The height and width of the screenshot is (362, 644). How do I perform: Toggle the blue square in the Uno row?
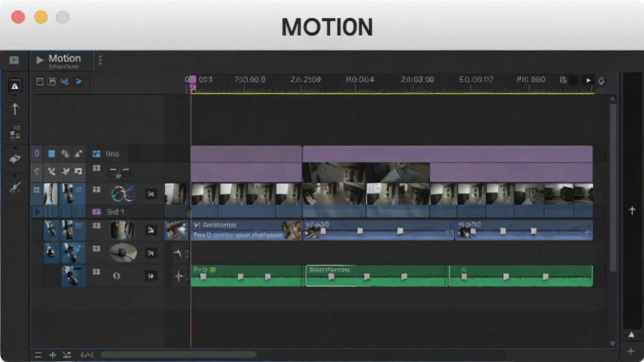click(x=52, y=153)
